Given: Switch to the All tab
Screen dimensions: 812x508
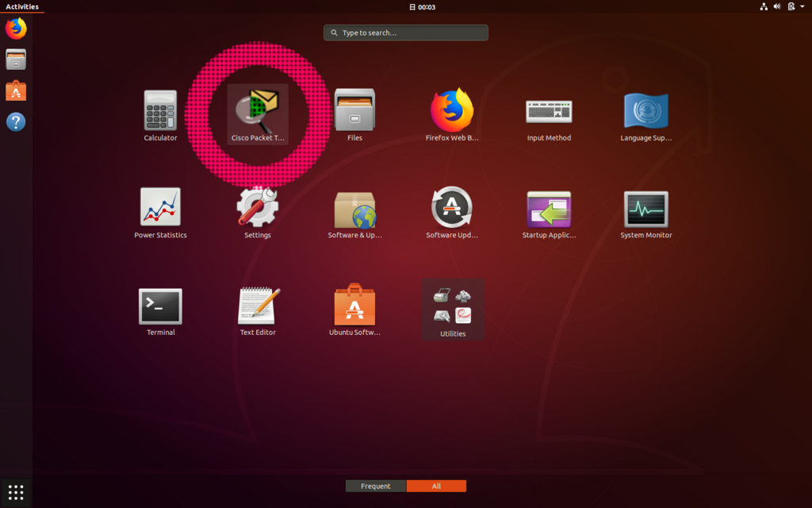Looking at the screenshot, I should [436, 486].
